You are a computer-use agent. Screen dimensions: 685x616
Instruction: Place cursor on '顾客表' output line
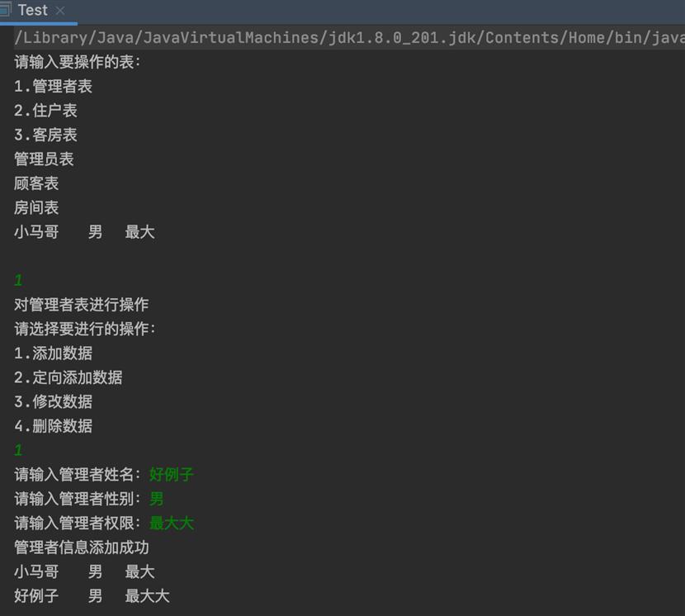pyautogui.click(x=36, y=183)
